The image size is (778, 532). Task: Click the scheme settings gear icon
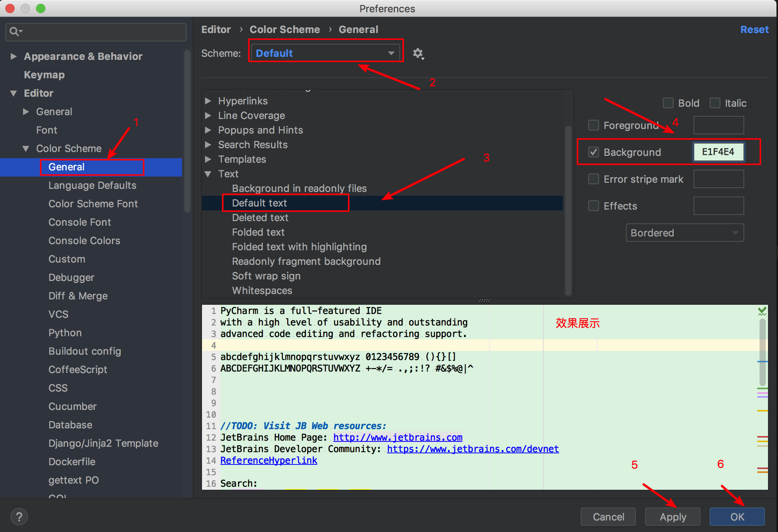(418, 53)
